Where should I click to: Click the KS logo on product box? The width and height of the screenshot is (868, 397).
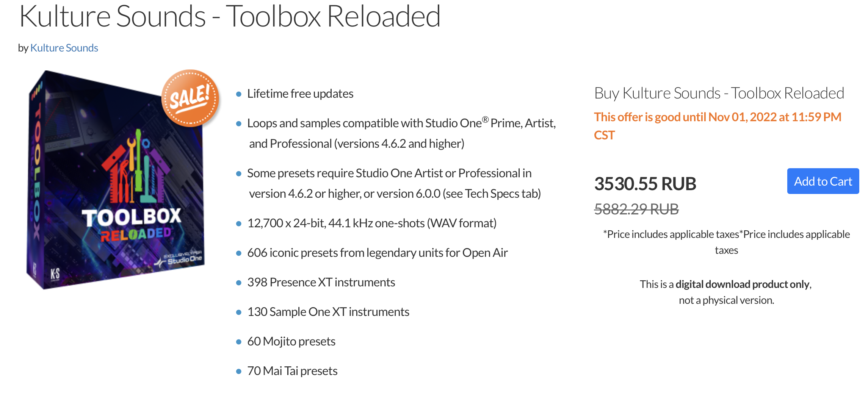[55, 274]
